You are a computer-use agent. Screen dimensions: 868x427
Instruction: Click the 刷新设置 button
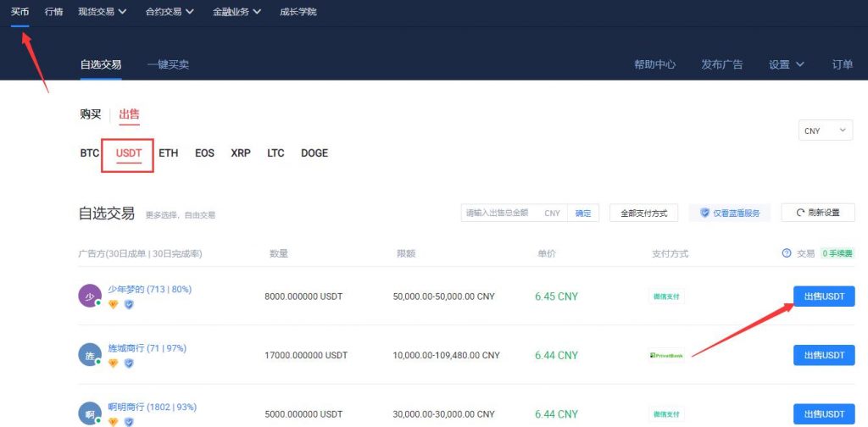[818, 213]
